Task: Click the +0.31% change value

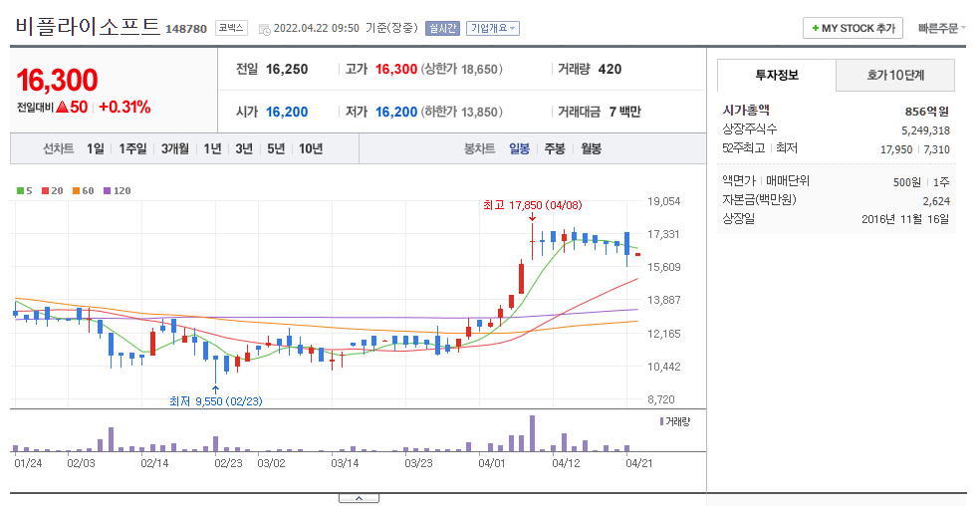Action: point(125,107)
